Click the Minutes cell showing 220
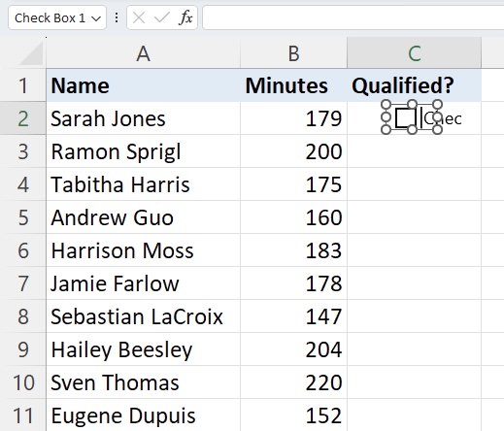Screen dimensions: 504x431 pos(293,382)
